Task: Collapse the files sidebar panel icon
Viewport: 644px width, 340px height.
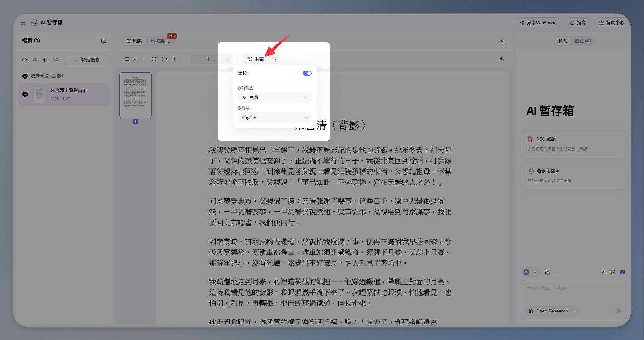Action: [x=104, y=41]
